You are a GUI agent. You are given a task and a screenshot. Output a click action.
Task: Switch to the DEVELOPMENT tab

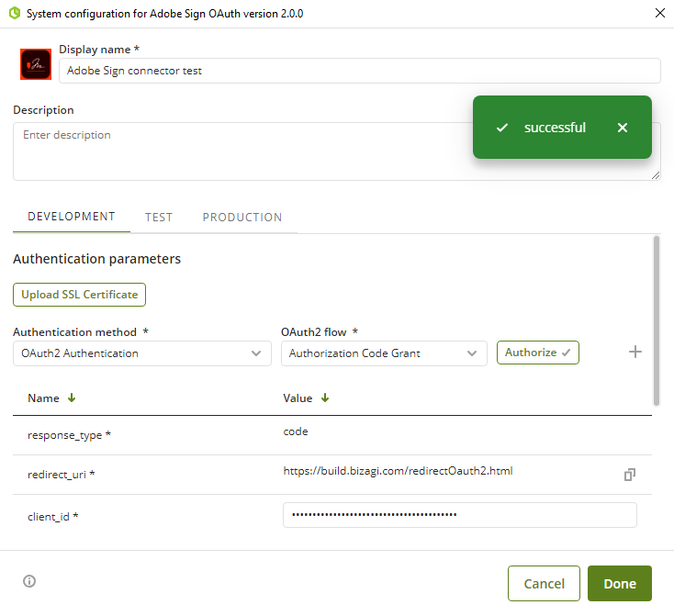pos(72,217)
